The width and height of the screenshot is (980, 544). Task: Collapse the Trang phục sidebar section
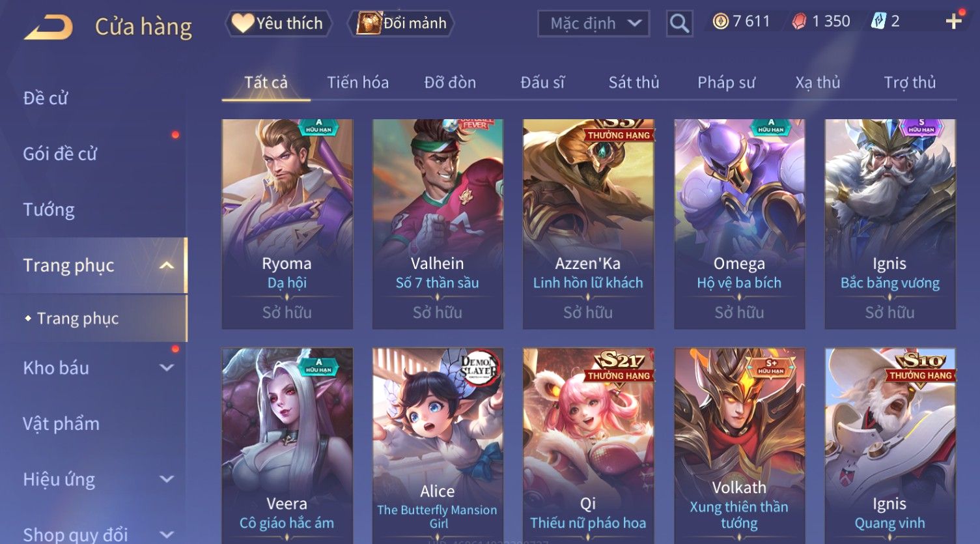[167, 265]
